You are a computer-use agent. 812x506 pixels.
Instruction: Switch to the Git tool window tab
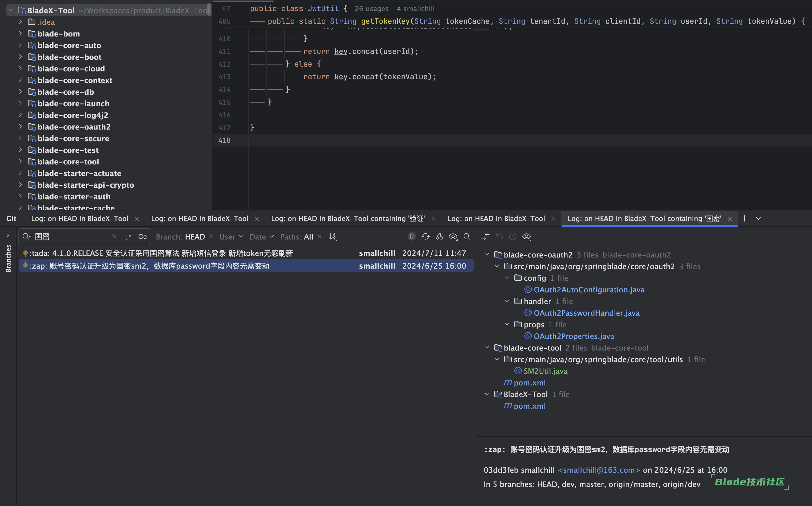click(11, 219)
